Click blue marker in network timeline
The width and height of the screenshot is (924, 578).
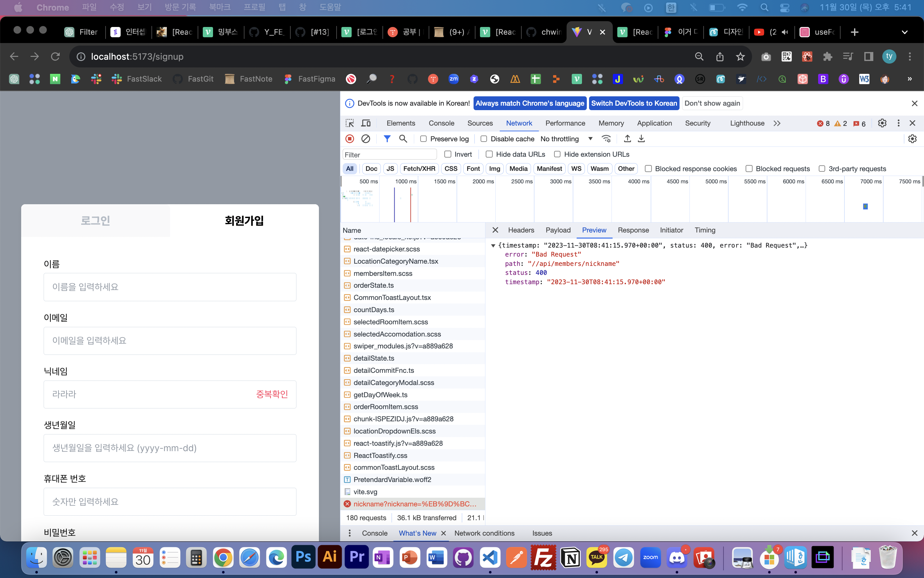pos(865,206)
